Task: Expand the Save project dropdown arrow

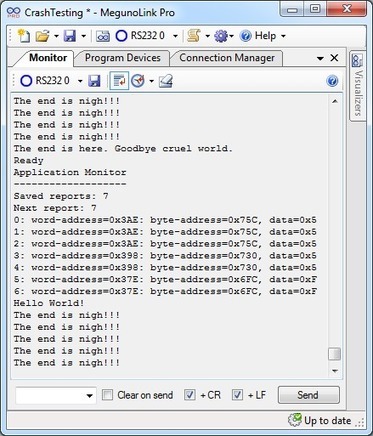Action: click(83, 36)
